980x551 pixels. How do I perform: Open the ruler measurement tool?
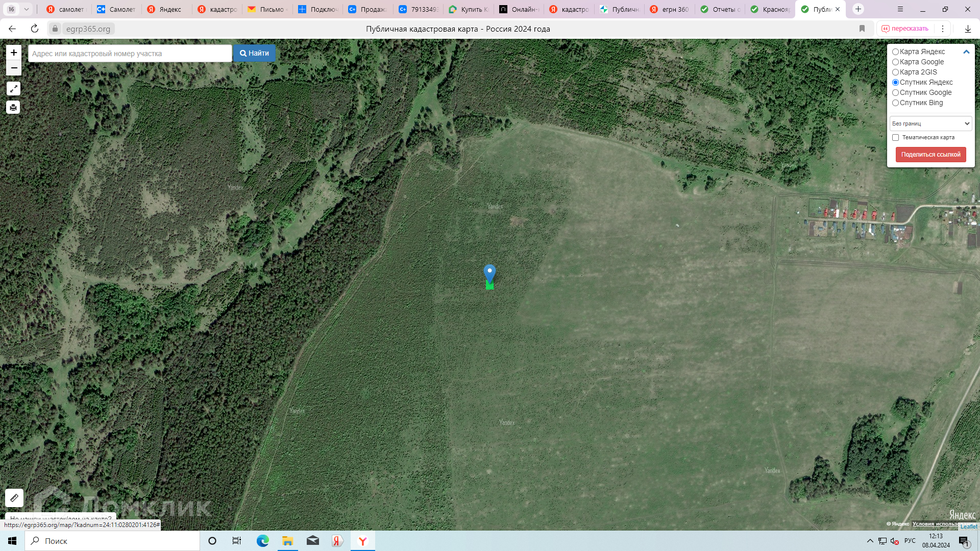pos(14,497)
